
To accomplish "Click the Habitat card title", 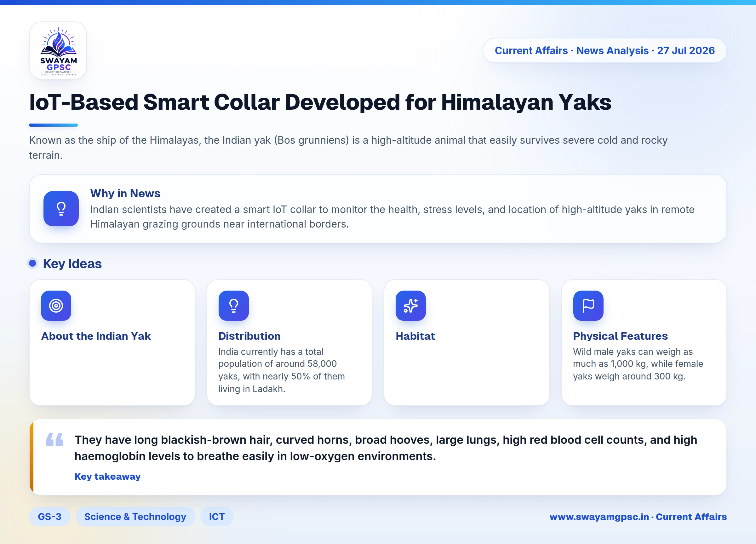I will 415,336.
